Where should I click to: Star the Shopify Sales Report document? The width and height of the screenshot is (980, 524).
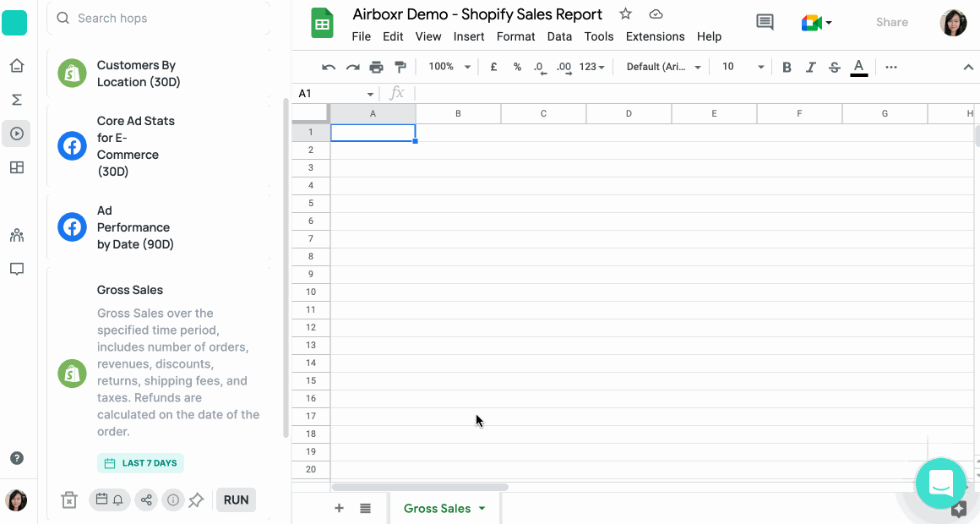626,14
